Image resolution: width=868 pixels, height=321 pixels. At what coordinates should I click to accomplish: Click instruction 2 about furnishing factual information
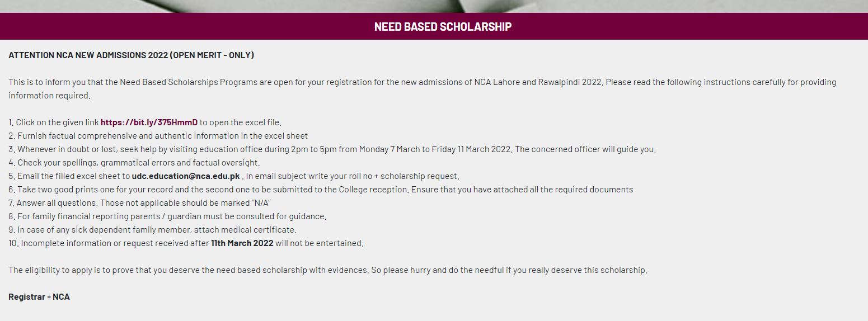158,135
